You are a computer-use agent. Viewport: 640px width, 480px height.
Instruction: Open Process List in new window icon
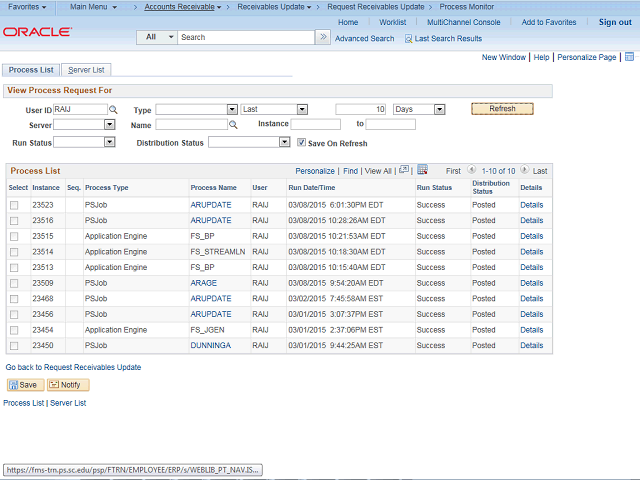[x=403, y=170]
